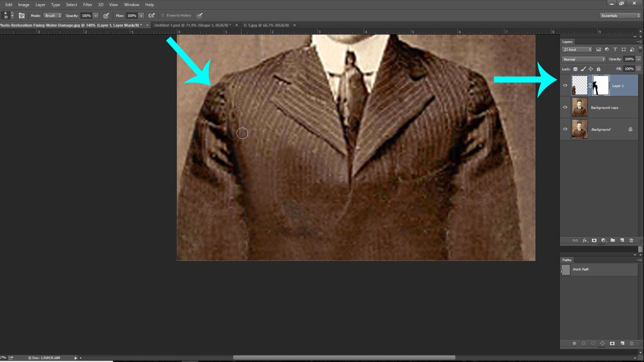Open the Kind filter dropdown in Layers
The image size is (644, 362).
click(x=577, y=49)
